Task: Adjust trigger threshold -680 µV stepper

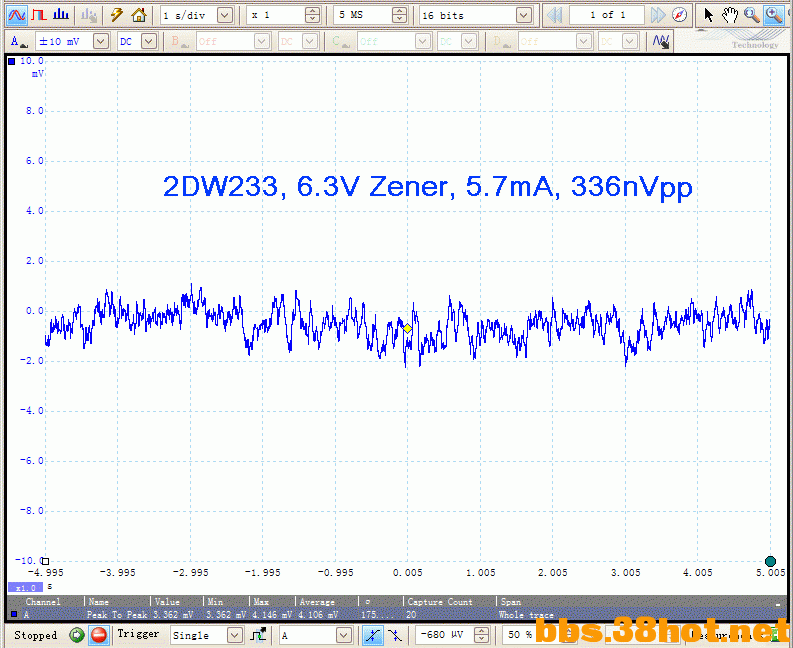Action: click(x=482, y=635)
